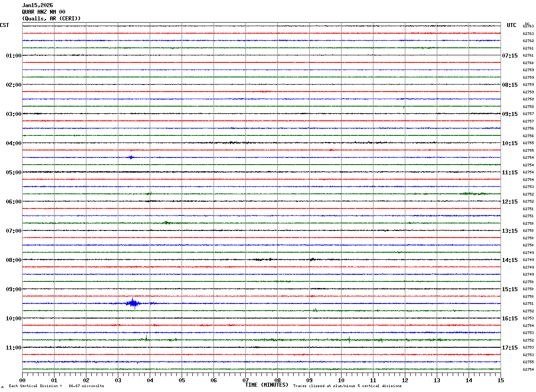536x392 pixels.
Task: Click the large blue seismic burst near 09:00
Action: (x=132, y=303)
